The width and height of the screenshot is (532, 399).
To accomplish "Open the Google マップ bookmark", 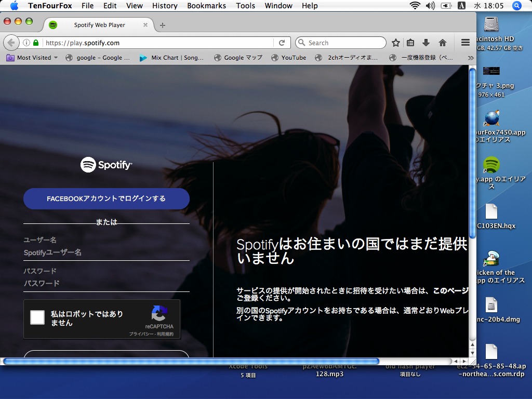I will click(238, 58).
